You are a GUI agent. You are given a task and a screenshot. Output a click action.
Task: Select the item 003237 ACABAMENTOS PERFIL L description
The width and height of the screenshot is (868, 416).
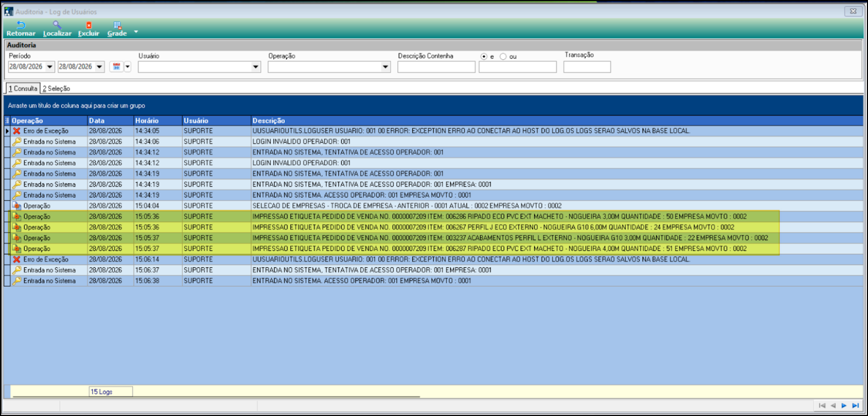point(510,238)
